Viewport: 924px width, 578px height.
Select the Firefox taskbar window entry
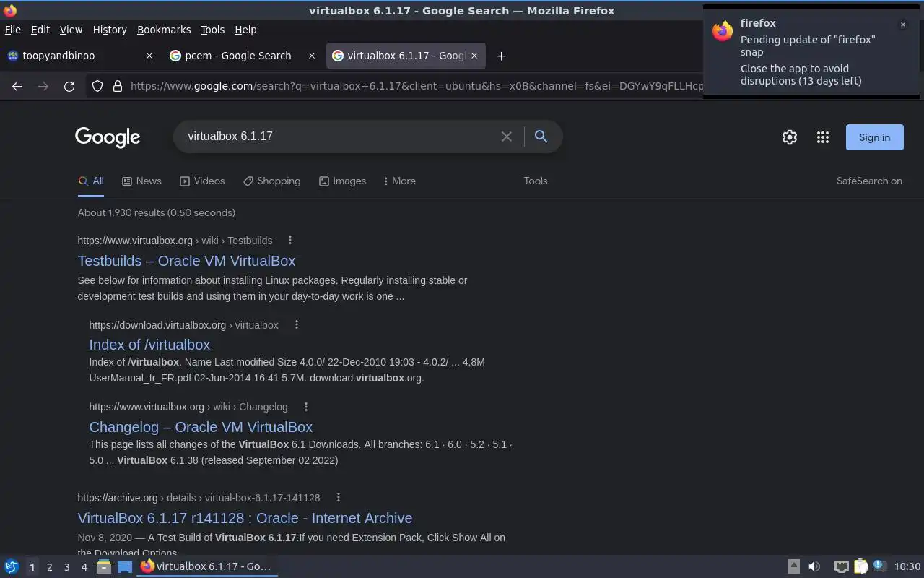click(x=207, y=566)
